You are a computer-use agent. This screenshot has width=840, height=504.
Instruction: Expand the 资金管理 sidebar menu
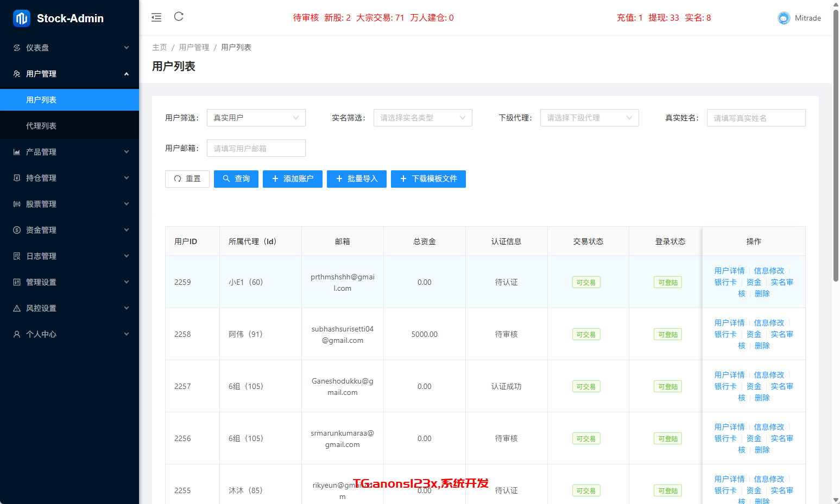[70, 230]
